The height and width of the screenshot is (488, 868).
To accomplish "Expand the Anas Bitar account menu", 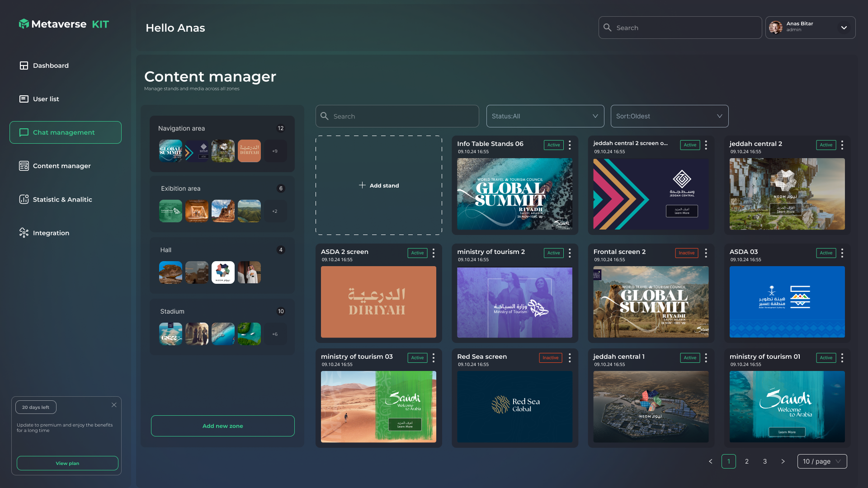I will (844, 28).
